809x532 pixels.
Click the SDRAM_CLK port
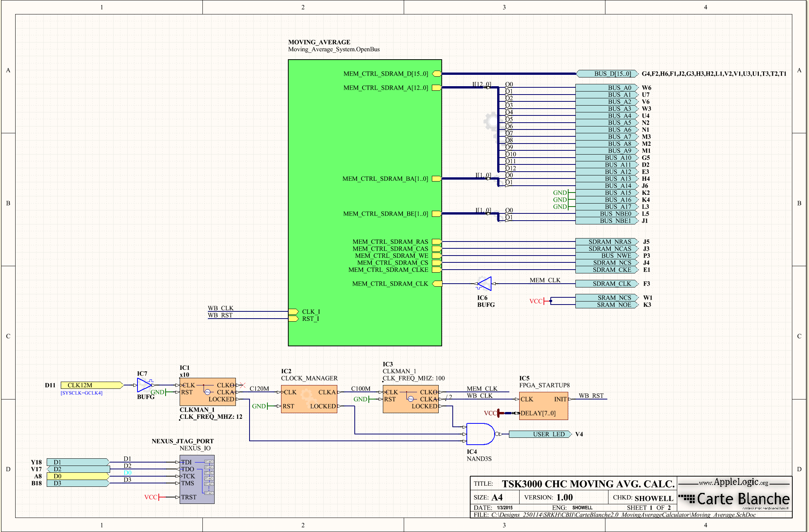coord(607,284)
